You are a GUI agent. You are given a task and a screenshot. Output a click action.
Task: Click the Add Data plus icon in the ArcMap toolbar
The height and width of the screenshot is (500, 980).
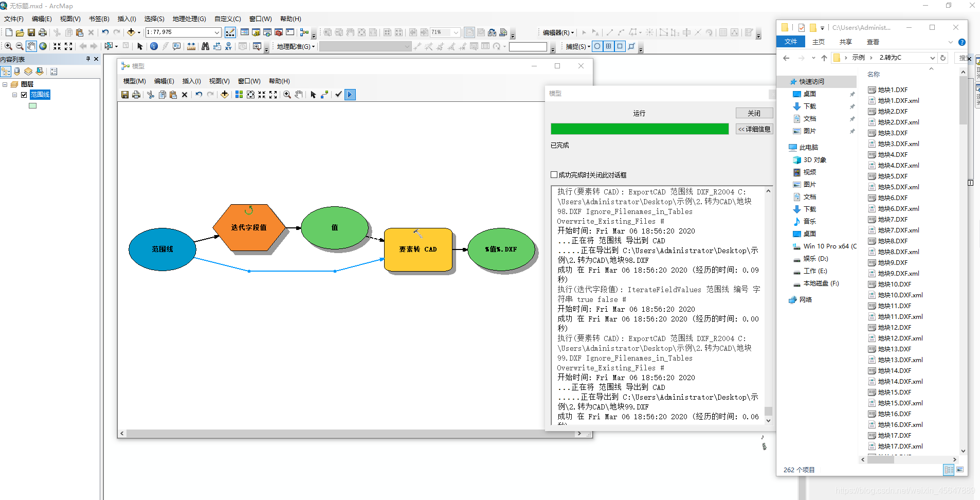132,32
